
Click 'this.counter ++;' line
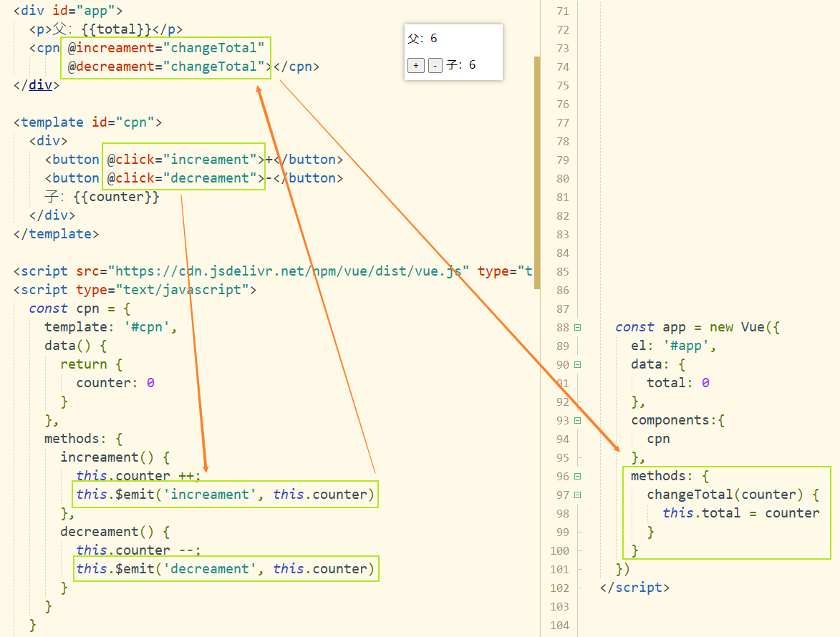click(138, 475)
